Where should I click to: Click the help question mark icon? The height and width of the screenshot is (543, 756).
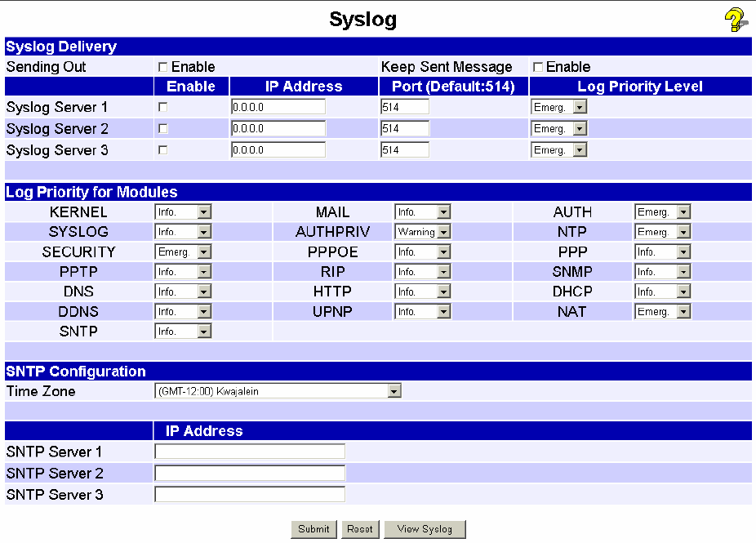pyautogui.click(x=735, y=20)
